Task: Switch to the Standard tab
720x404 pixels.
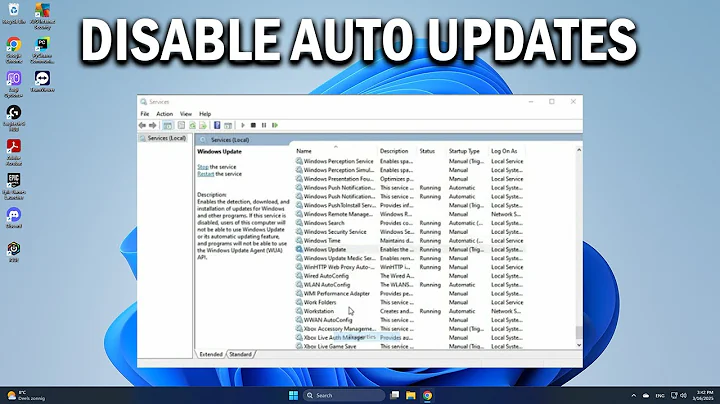Action: click(x=240, y=354)
